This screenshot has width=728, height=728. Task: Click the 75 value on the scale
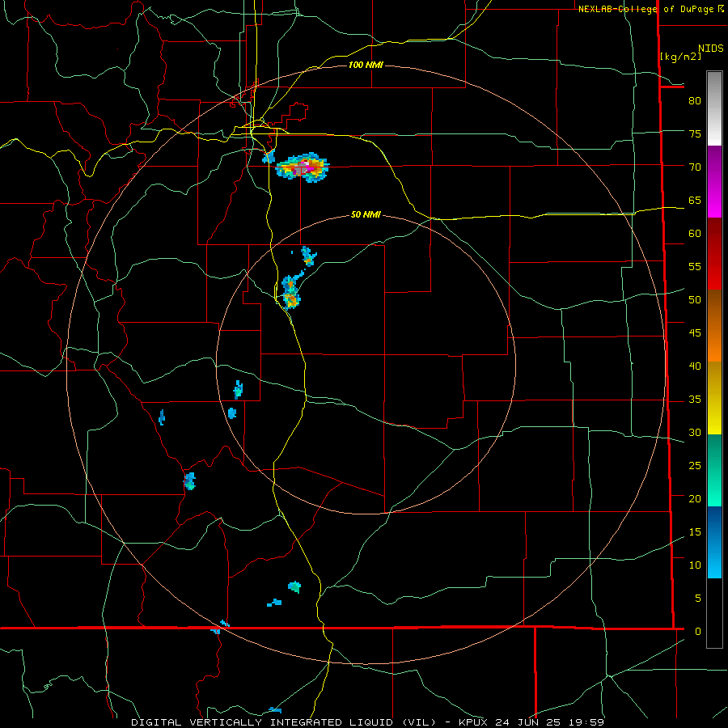coord(695,133)
